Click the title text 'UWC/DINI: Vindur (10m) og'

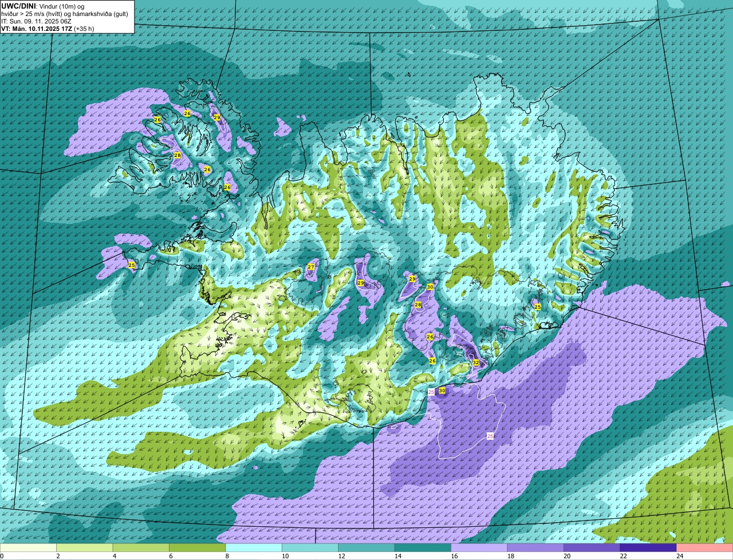[43, 6]
